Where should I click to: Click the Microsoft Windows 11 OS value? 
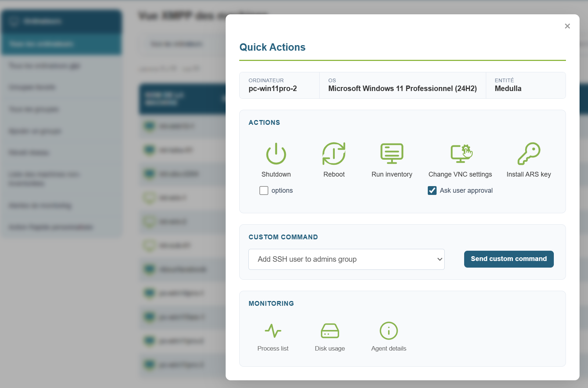(x=402, y=88)
